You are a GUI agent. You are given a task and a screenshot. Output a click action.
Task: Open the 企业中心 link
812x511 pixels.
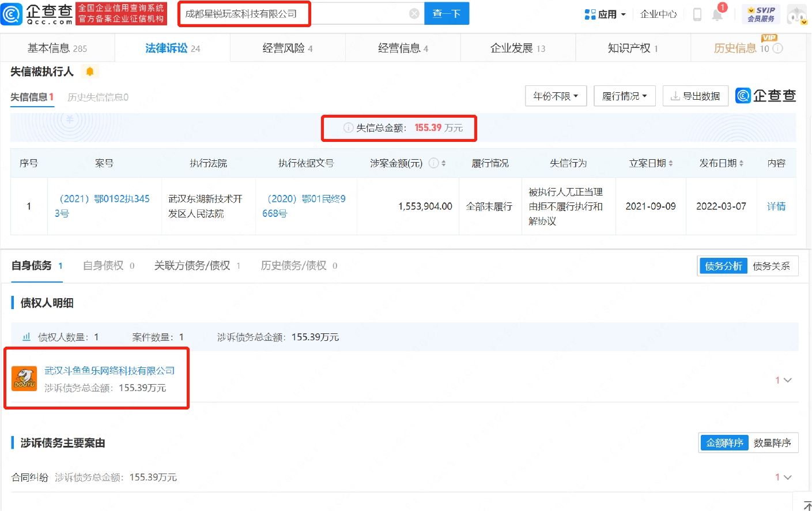(x=658, y=14)
